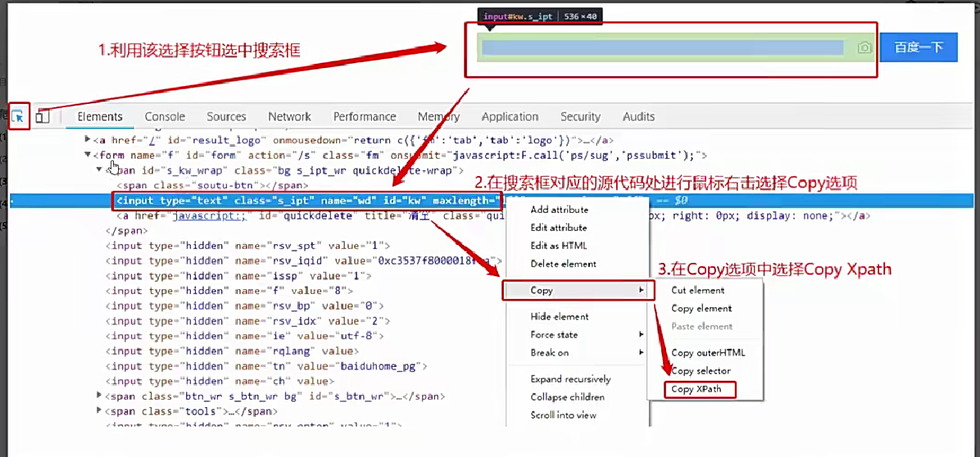This screenshot has height=457, width=980.
Task: Switch to the Performance tab
Action: tap(365, 117)
